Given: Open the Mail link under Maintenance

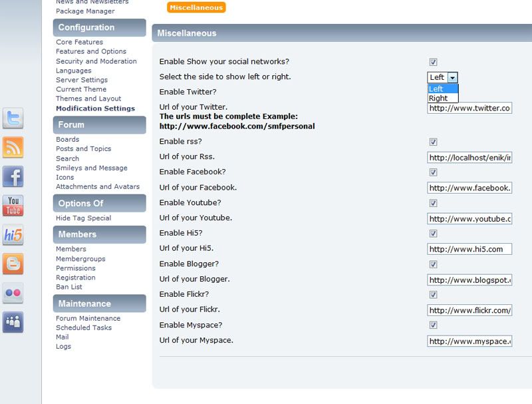Looking at the screenshot, I should [x=62, y=337].
